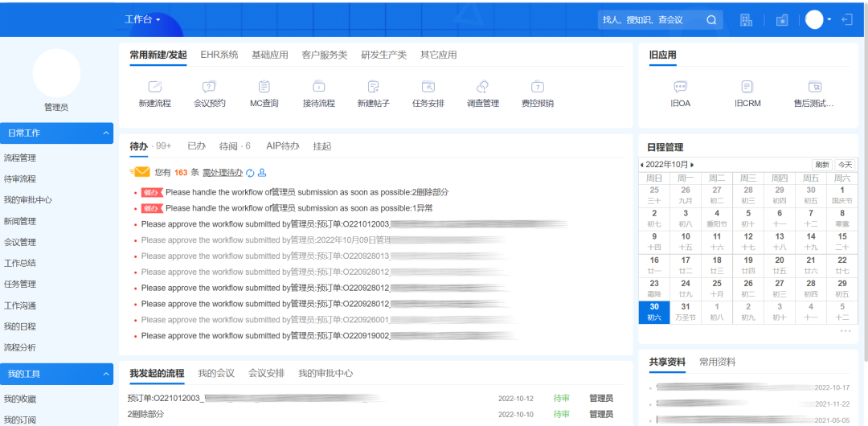Click the search magnifier icon

pos(711,20)
